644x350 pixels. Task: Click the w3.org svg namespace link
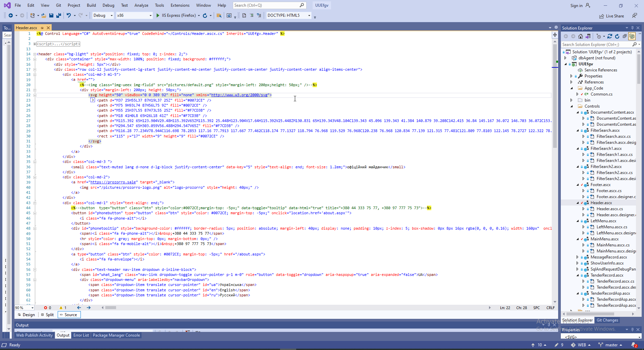click(239, 95)
